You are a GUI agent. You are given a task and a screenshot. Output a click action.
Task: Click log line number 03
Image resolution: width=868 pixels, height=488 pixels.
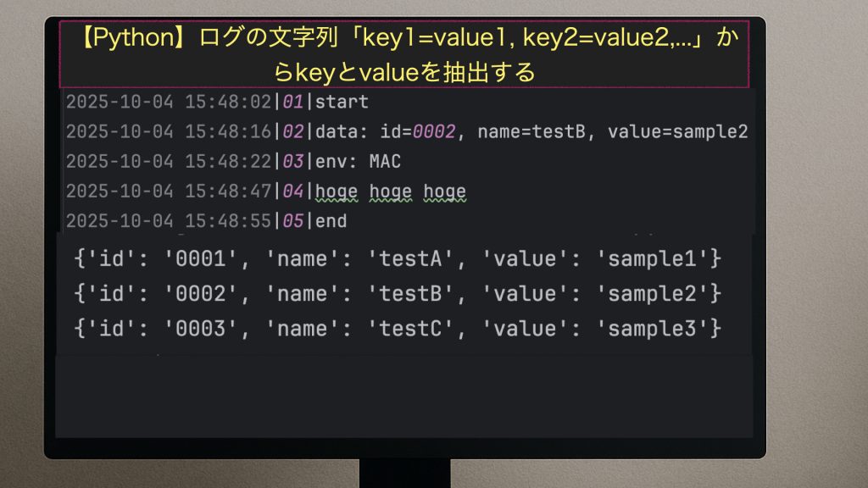tap(292, 161)
